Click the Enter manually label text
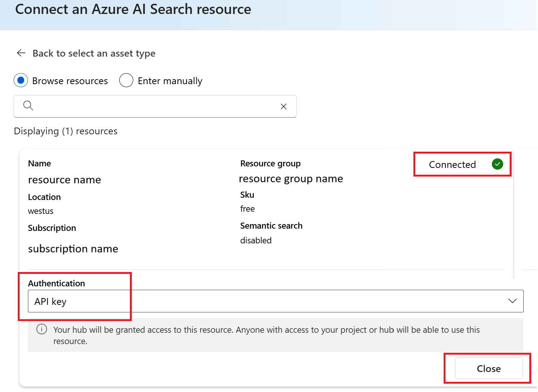538x392 pixels. pyautogui.click(x=170, y=81)
